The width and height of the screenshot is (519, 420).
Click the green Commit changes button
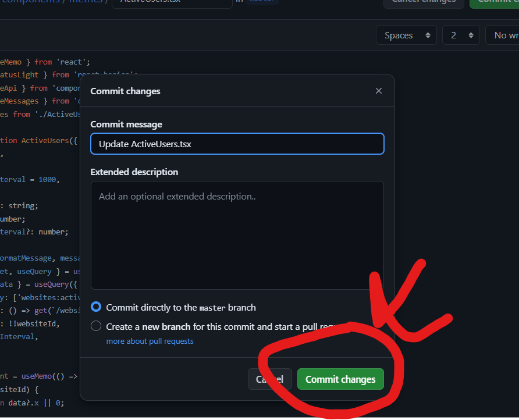[x=340, y=379]
